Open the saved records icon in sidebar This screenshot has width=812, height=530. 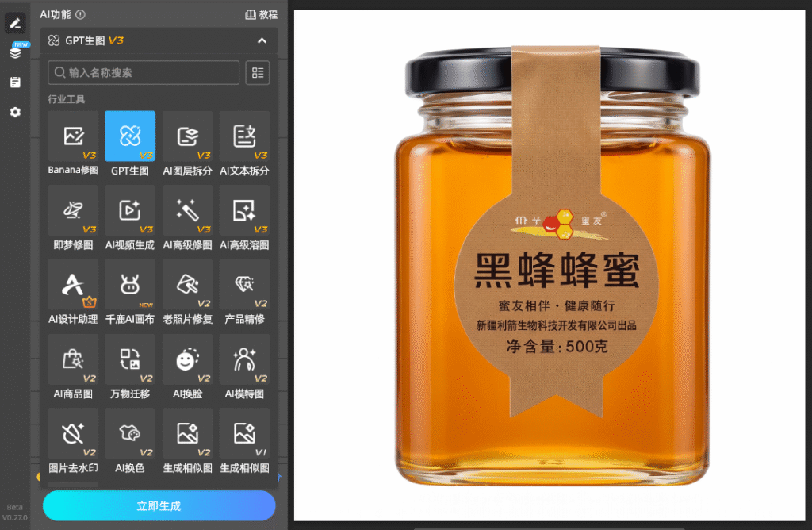tap(15, 82)
